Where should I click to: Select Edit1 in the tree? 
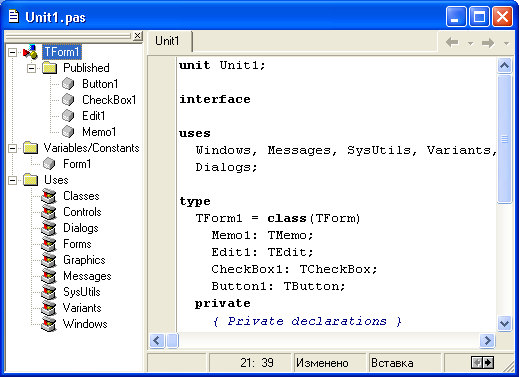(x=94, y=116)
